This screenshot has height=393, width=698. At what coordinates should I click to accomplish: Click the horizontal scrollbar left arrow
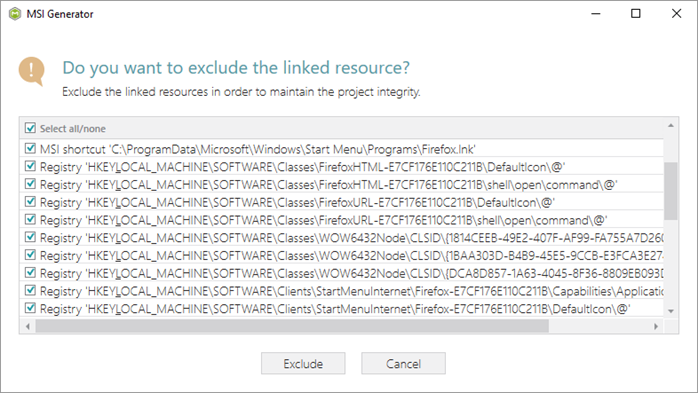(x=28, y=327)
